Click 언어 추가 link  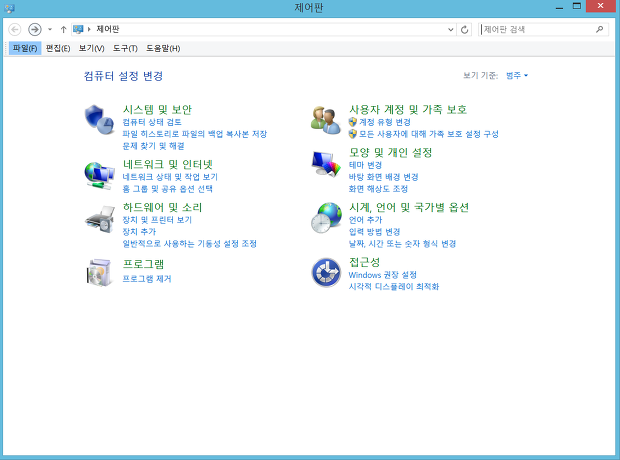[365, 220]
